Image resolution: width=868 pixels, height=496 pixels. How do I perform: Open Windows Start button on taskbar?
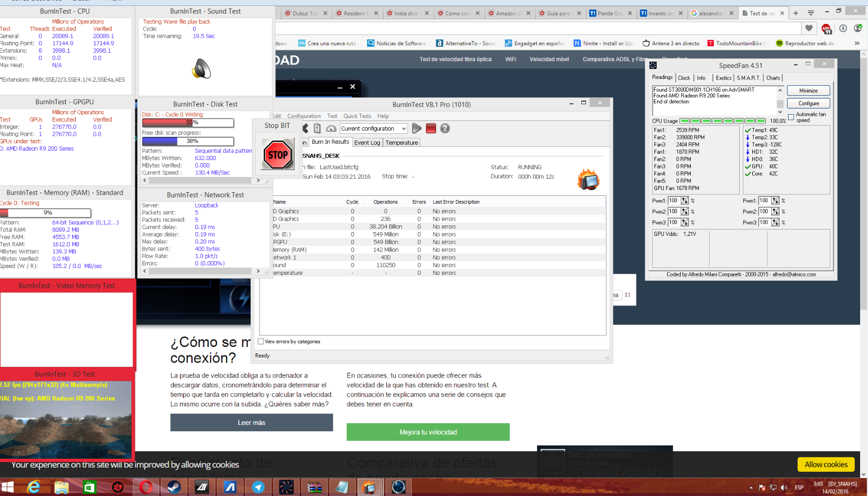[x=7, y=487]
